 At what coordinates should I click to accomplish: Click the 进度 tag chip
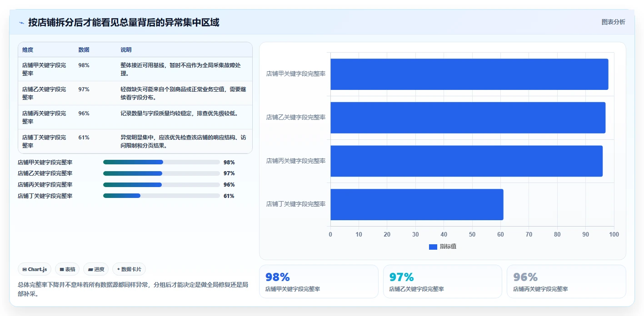click(x=96, y=269)
